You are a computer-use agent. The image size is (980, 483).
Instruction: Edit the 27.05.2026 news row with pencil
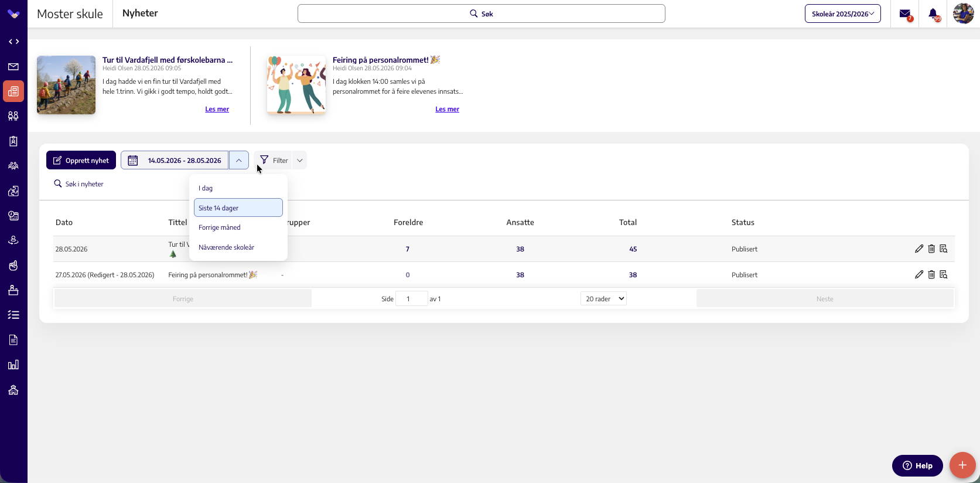click(x=919, y=274)
